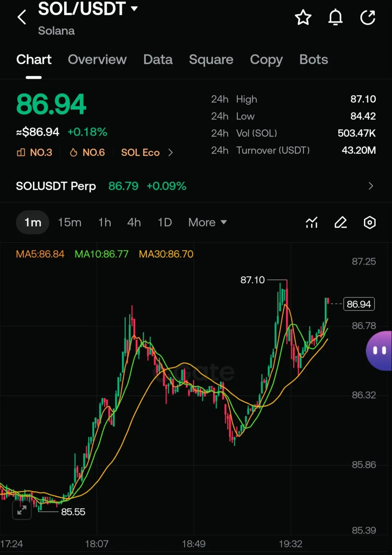Expand chart to fullscreen icon
392x555 pixels.
pos(22,510)
